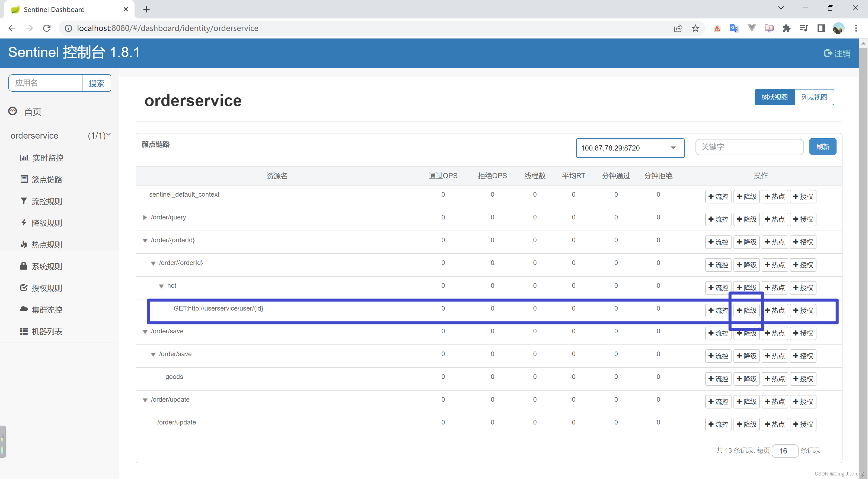
Task: Click the 刷新 refresh button
Action: tap(822, 147)
